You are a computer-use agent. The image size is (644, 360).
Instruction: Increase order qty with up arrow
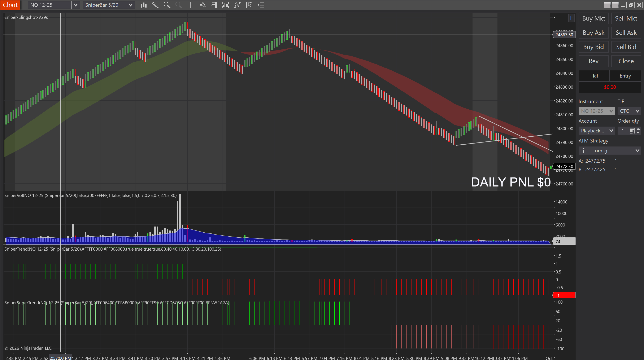[x=638, y=129]
